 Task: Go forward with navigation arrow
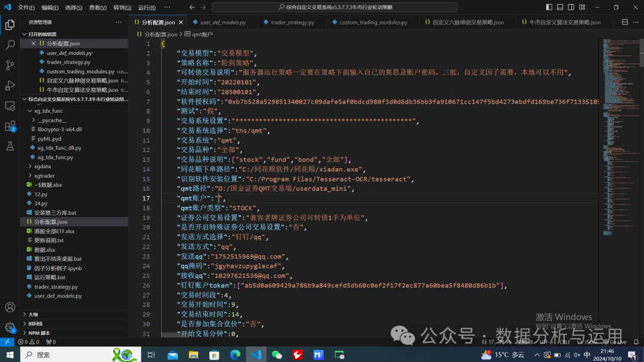point(203,7)
